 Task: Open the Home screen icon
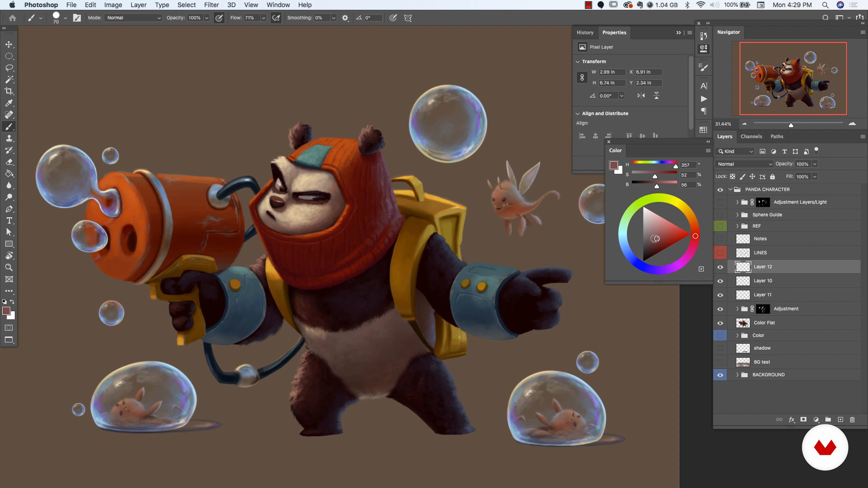point(12,18)
